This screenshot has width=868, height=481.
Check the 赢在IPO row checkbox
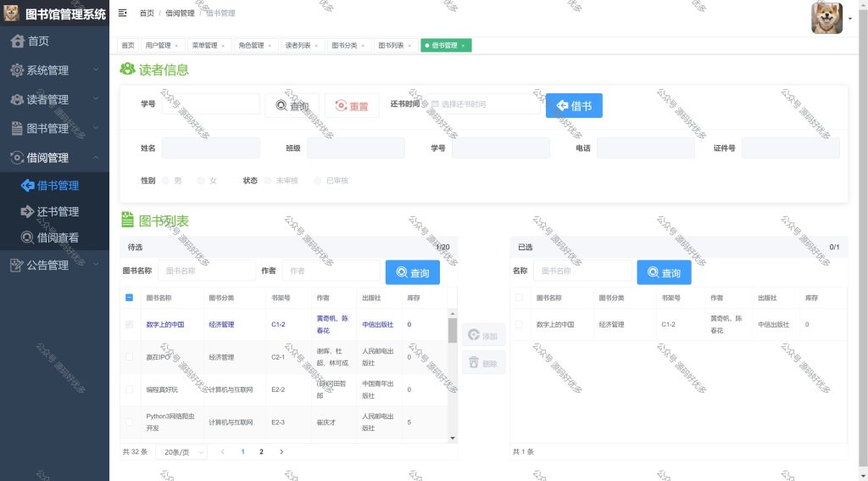pos(129,357)
